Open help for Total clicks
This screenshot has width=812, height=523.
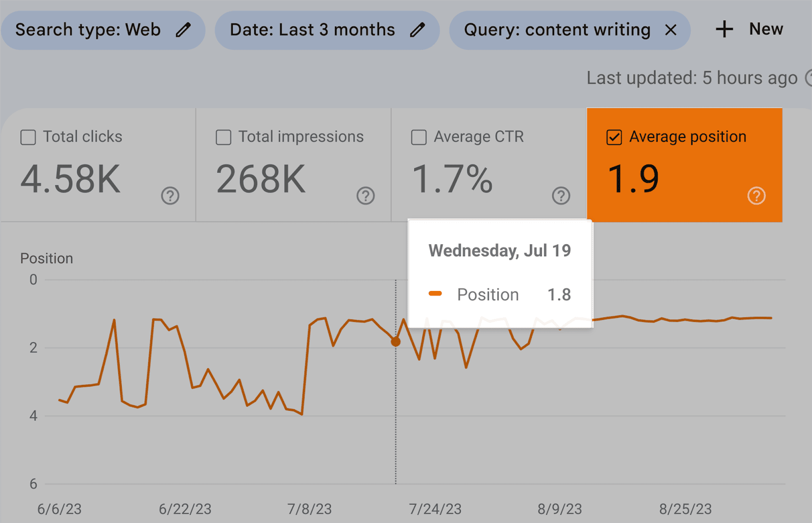coord(170,195)
